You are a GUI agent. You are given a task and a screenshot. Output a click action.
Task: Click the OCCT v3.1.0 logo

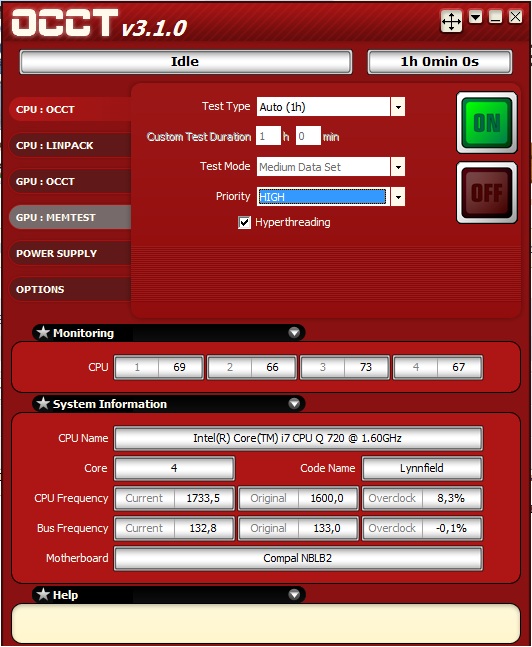coord(99,24)
